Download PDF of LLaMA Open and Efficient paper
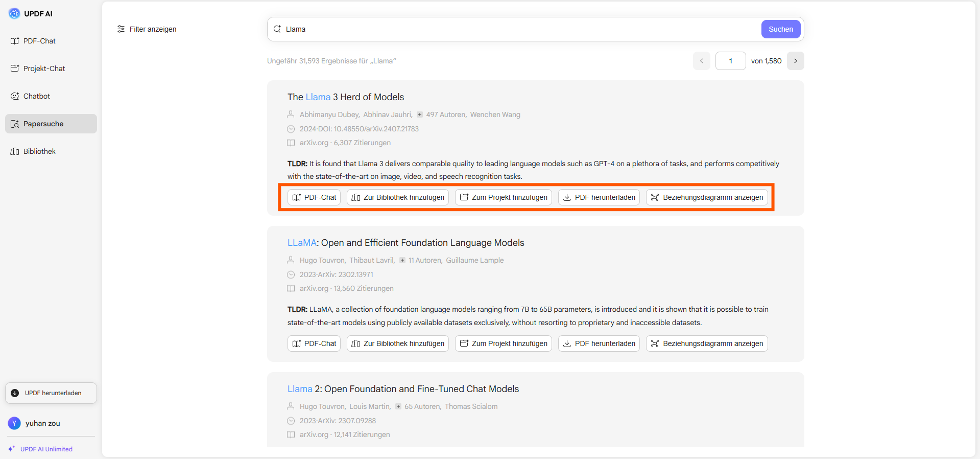Screen dimensions: 980x459 599,343
